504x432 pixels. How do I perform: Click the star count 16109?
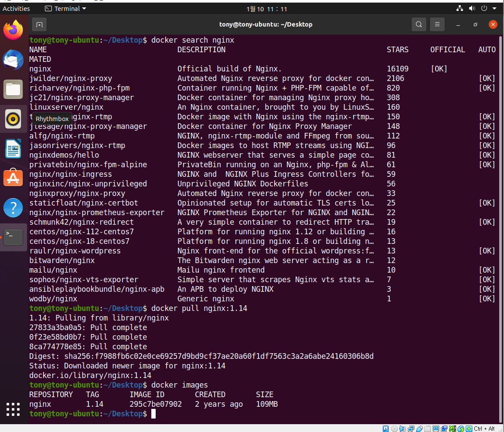coord(398,69)
